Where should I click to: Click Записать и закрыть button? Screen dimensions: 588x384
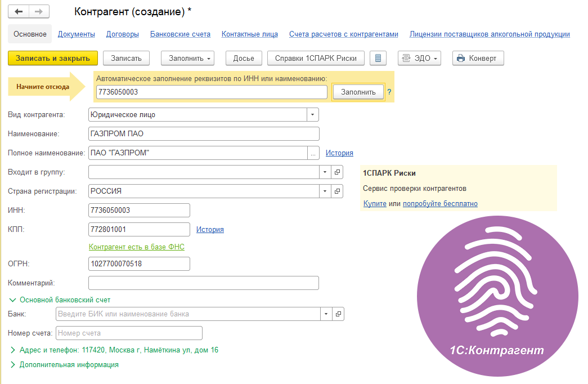(x=53, y=58)
